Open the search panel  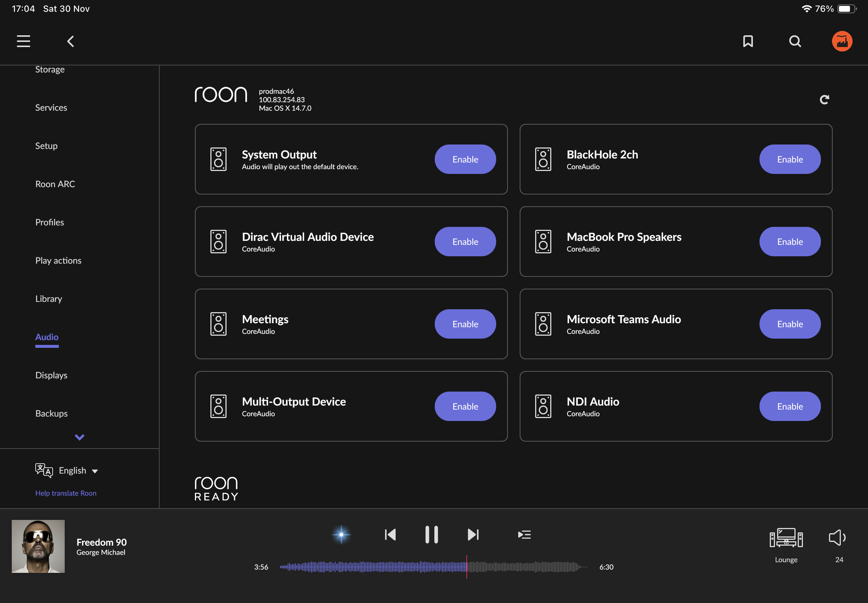tap(795, 41)
